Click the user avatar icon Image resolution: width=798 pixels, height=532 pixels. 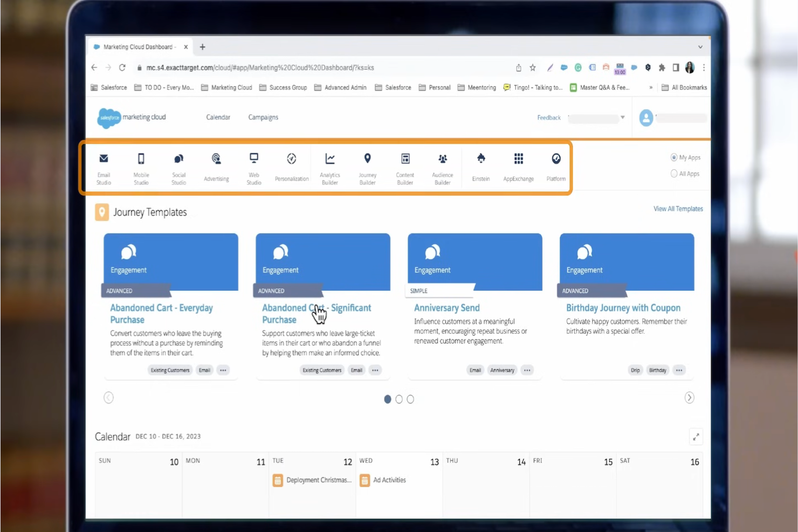[646, 118]
